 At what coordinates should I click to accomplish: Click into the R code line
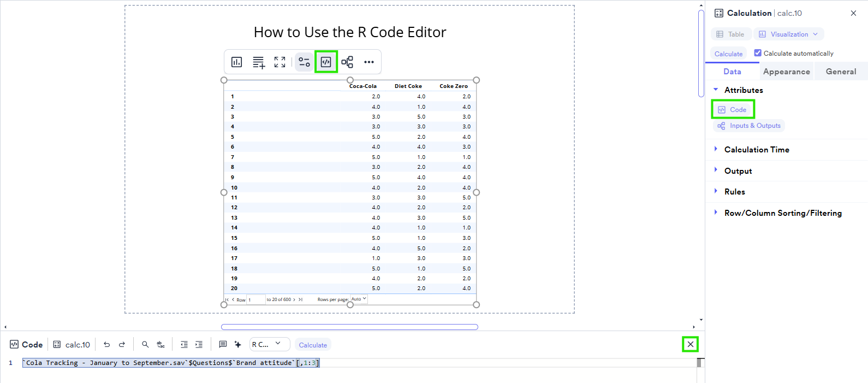[171, 363]
